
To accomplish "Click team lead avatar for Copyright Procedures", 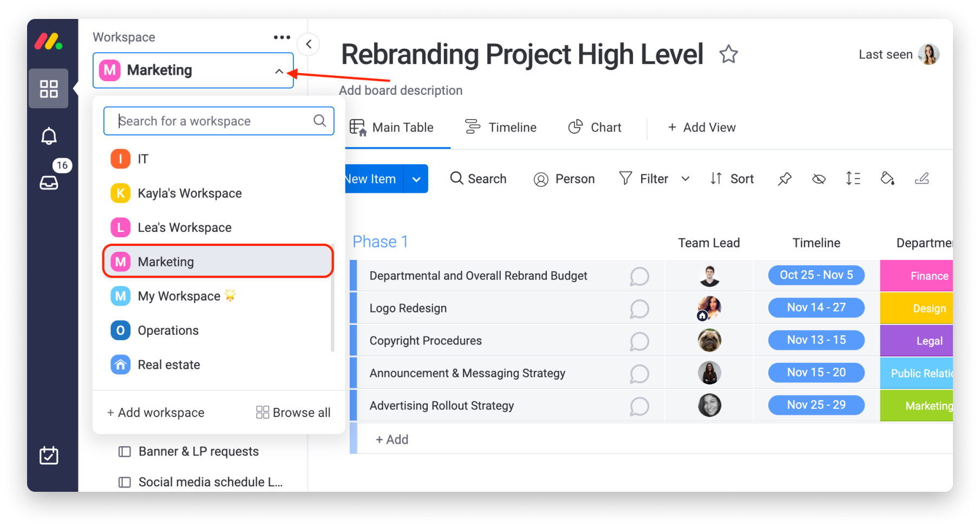I will [709, 341].
